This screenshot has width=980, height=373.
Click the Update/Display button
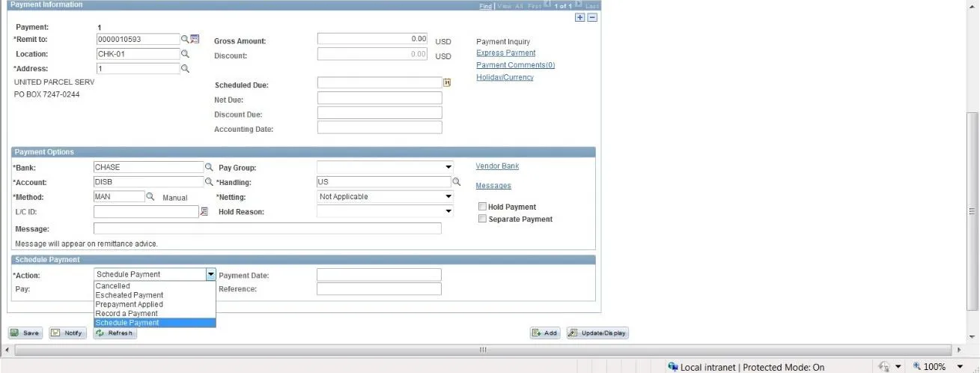pyautogui.click(x=597, y=333)
